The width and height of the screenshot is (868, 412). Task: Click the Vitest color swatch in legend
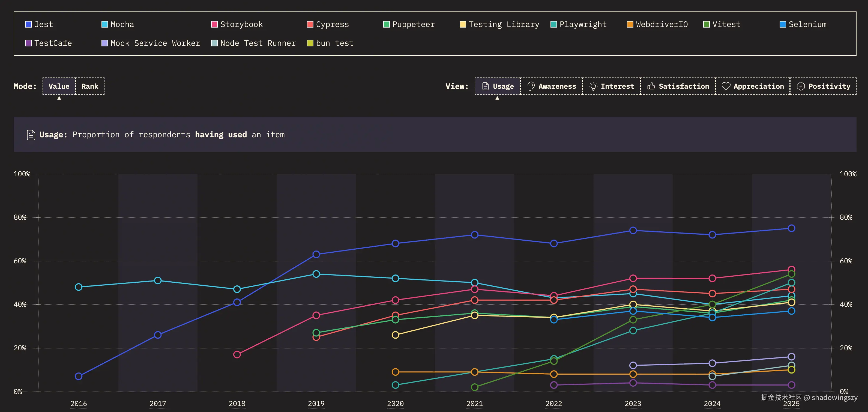coord(707,24)
